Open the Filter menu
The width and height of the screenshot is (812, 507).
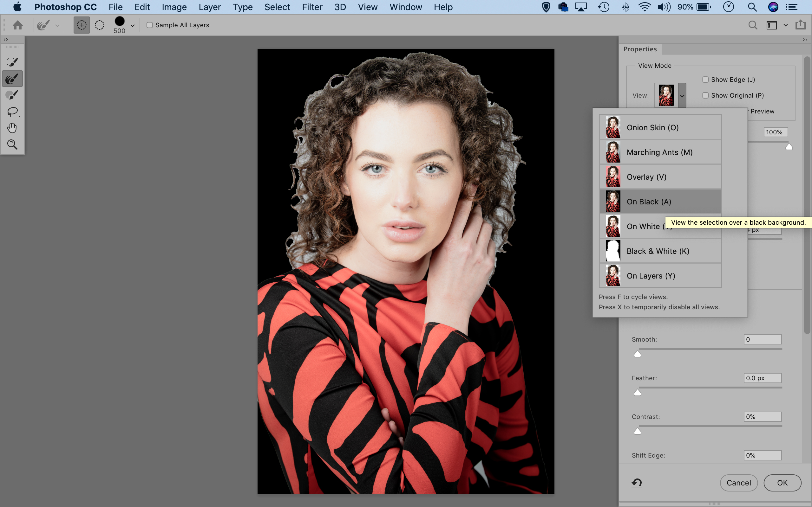tap(312, 6)
